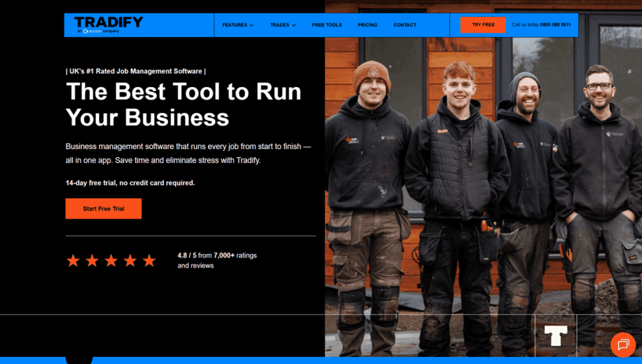Select the third rating star
The width and height of the screenshot is (642, 364).
pyautogui.click(x=111, y=260)
